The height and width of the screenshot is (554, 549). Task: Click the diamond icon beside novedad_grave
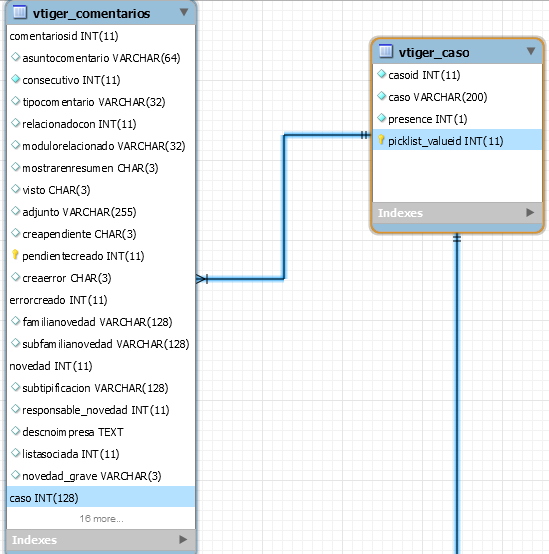[x=15, y=475]
